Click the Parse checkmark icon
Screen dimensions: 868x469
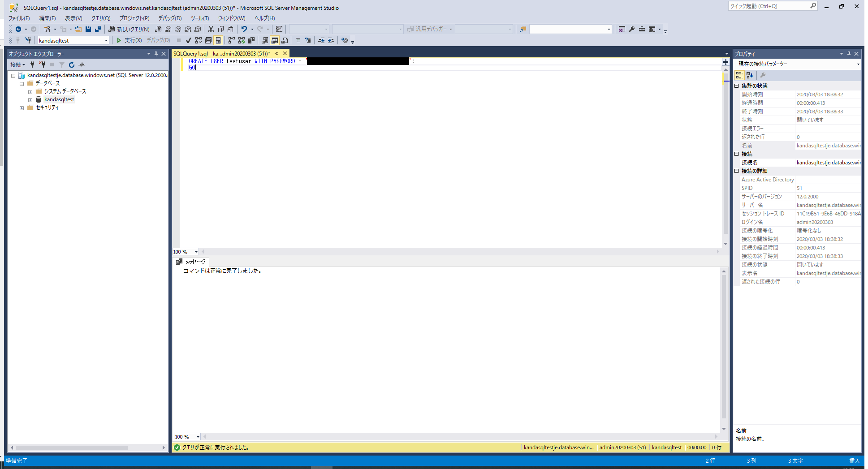[x=189, y=40]
